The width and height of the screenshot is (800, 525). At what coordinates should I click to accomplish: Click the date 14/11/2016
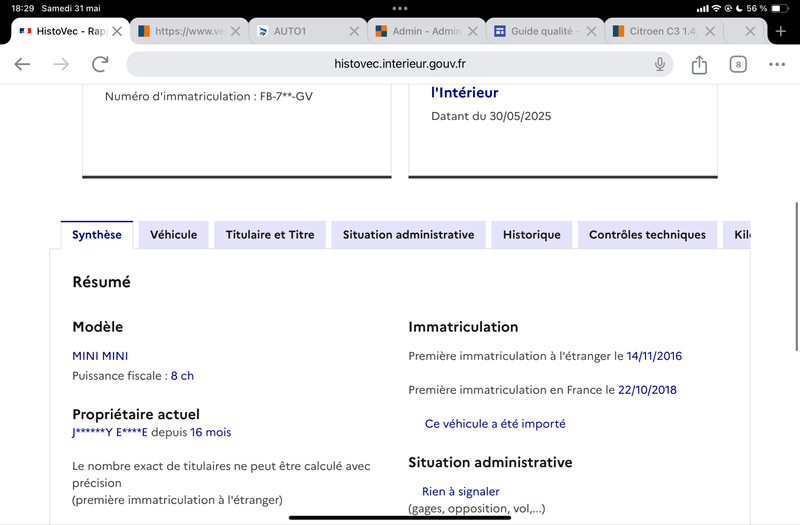[654, 356]
